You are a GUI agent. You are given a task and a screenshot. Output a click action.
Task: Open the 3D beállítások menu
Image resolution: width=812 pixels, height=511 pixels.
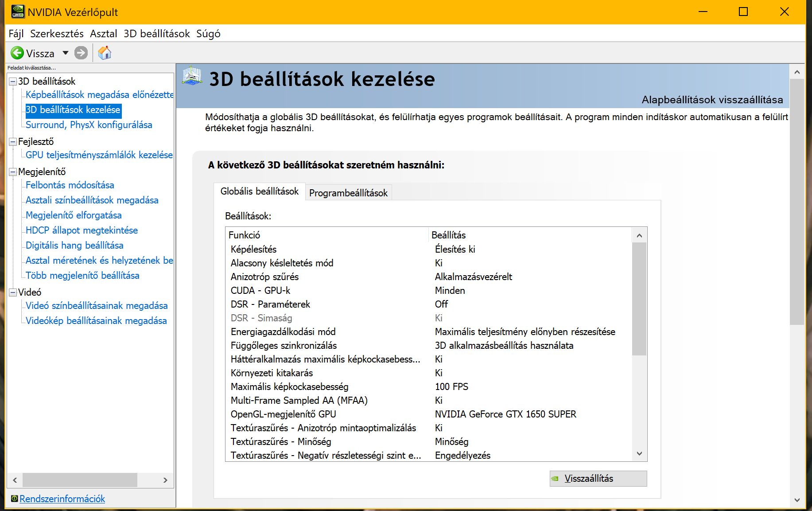pos(156,34)
